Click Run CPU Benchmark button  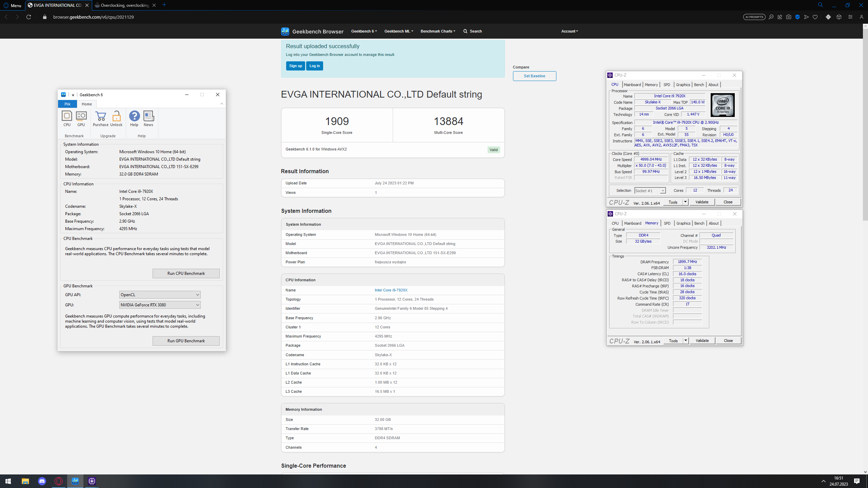coord(186,273)
